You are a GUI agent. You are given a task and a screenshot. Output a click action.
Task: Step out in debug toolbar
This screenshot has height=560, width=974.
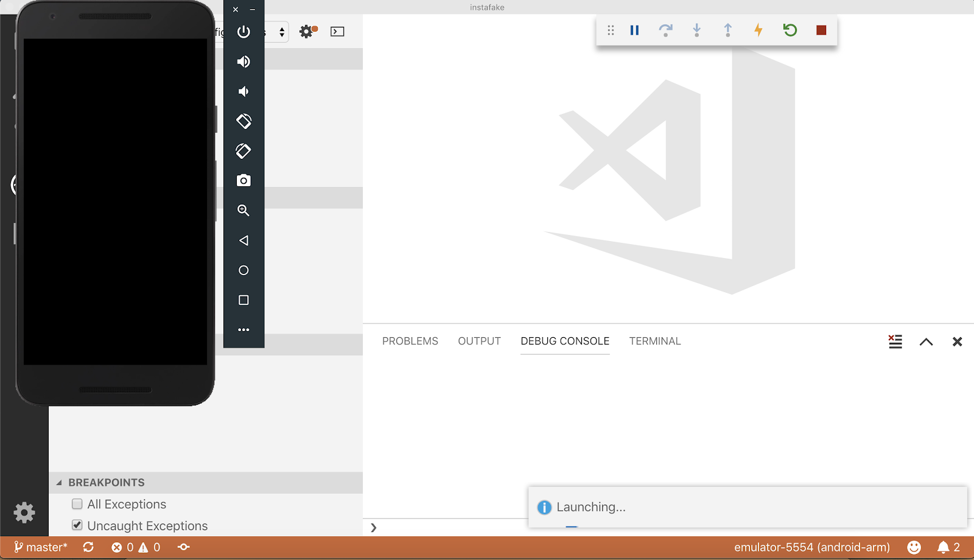click(x=727, y=30)
